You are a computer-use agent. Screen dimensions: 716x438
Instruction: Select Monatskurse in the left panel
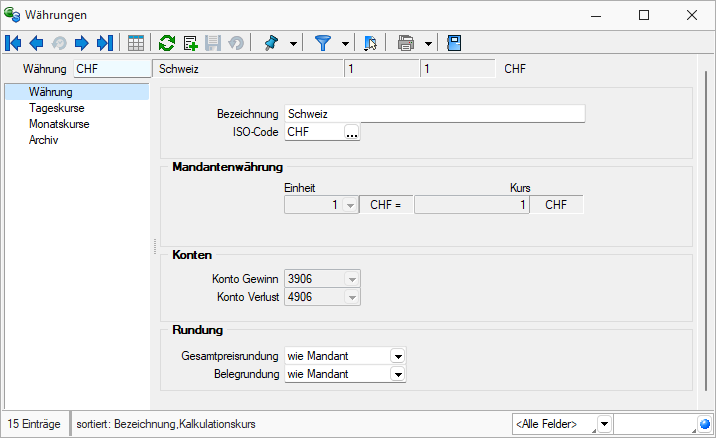tap(60, 124)
